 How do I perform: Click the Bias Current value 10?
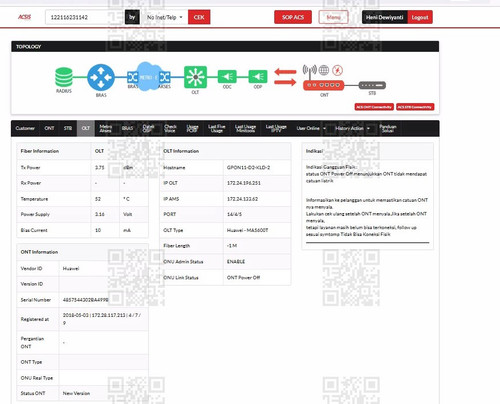pyautogui.click(x=98, y=230)
